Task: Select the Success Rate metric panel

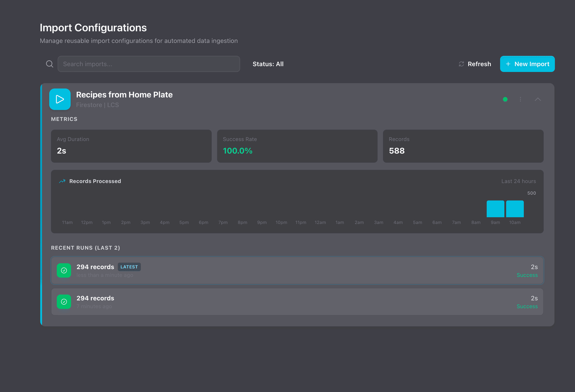Action: (x=297, y=146)
